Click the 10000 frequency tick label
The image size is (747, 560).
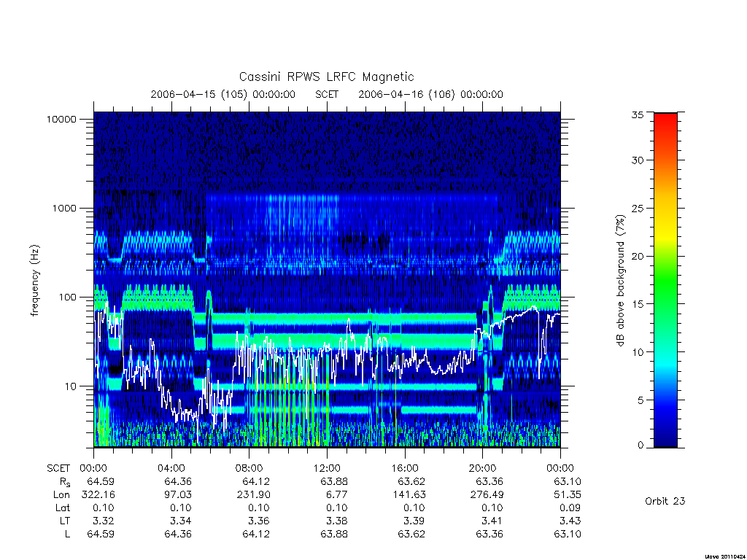point(61,119)
